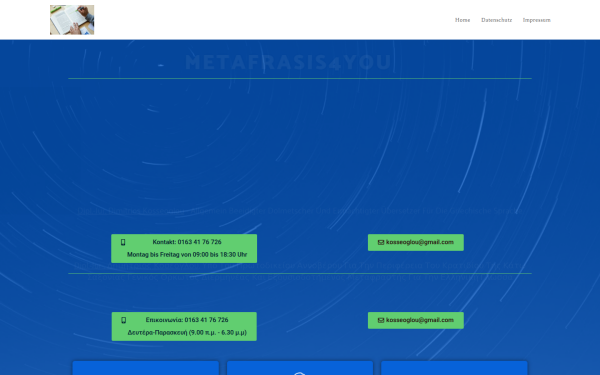Open the Impressum page link

point(536,20)
